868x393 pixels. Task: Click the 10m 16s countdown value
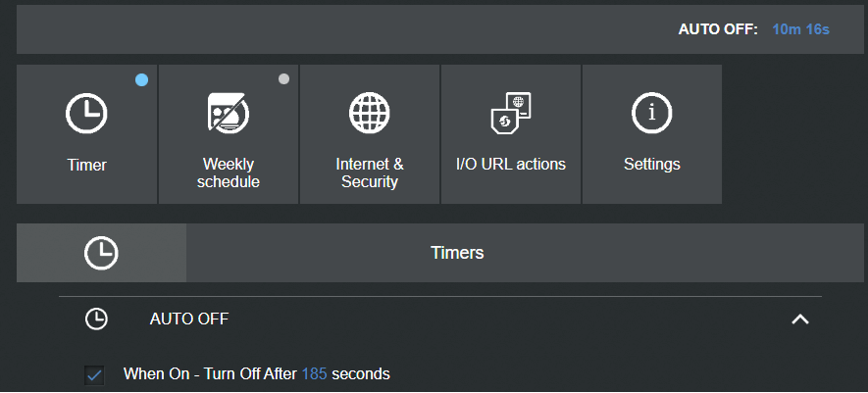point(800,29)
